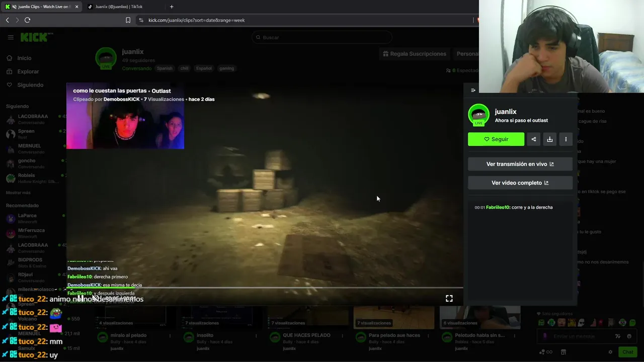Go to Inicio in sidebar
Image resolution: width=644 pixels, height=362 pixels.
click(24, 58)
